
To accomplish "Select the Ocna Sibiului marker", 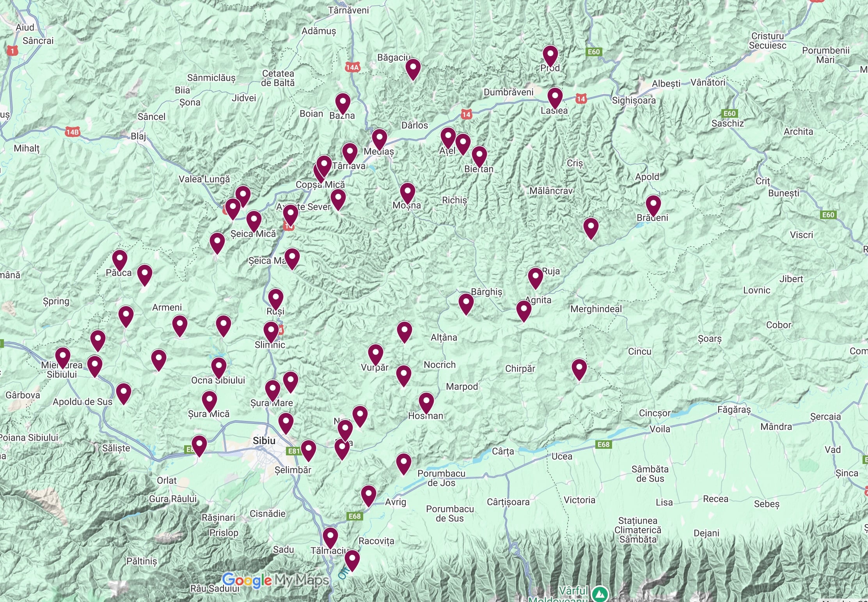I will pos(218,368).
